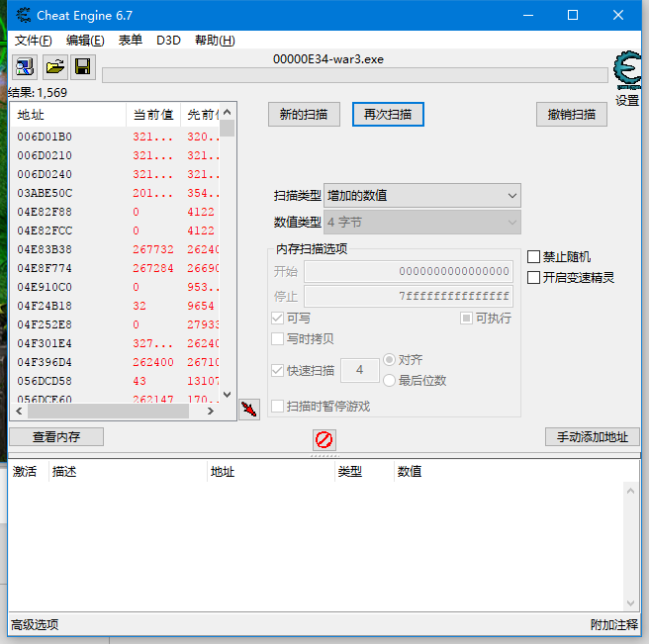
Task: Click the 当前值 column header
Action: [x=153, y=115]
